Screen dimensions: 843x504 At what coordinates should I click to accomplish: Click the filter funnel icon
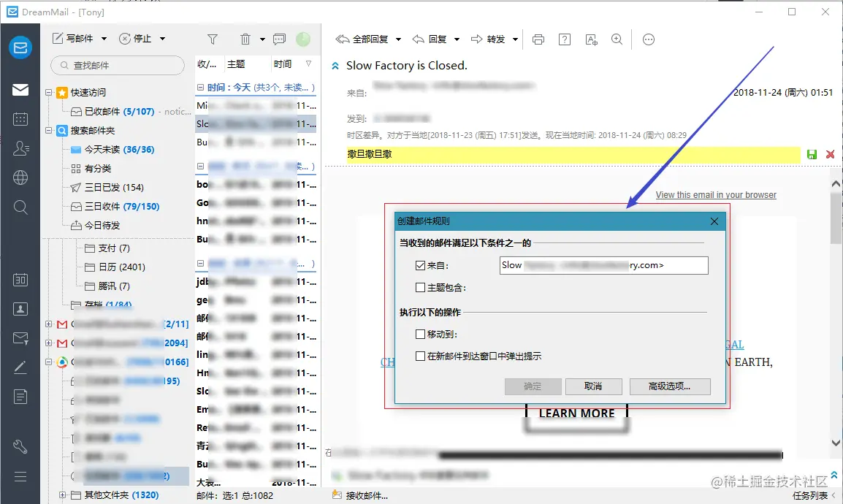(x=213, y=39)
